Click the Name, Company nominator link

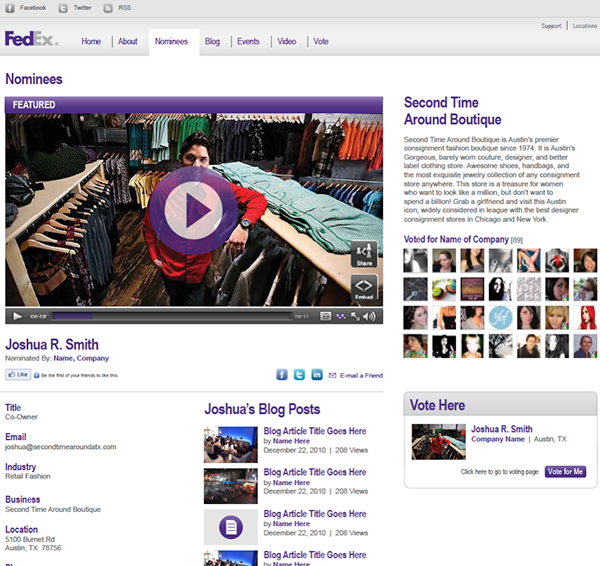[x=81, y=358]
